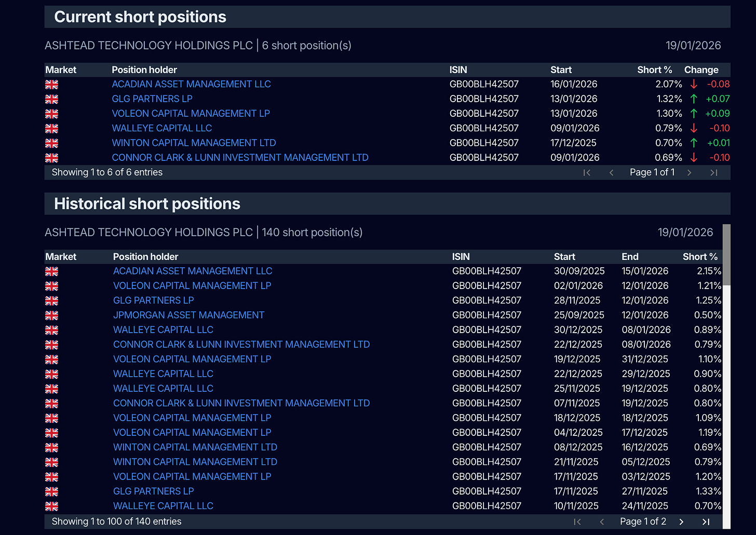Click the 'Historical short positions' heading
This screenshot has width=756, height=535.
pyautogui.click(x=147, y=204)
